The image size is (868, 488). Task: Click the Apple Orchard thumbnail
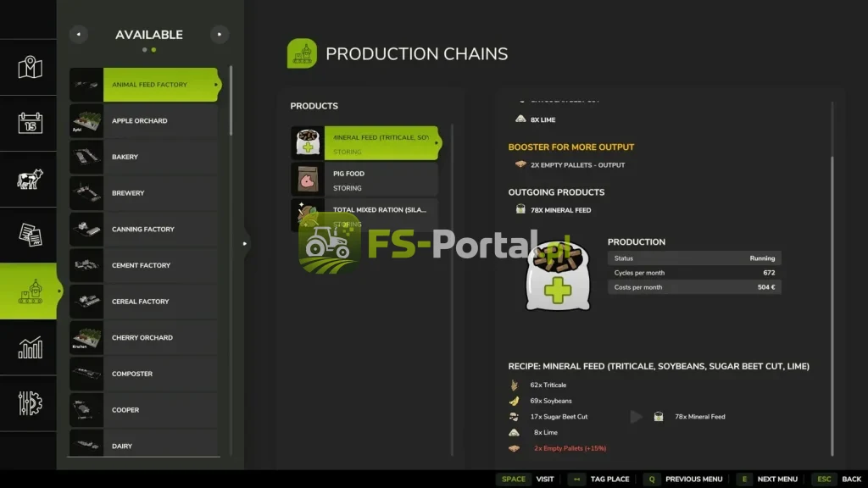tap(86, 120)
